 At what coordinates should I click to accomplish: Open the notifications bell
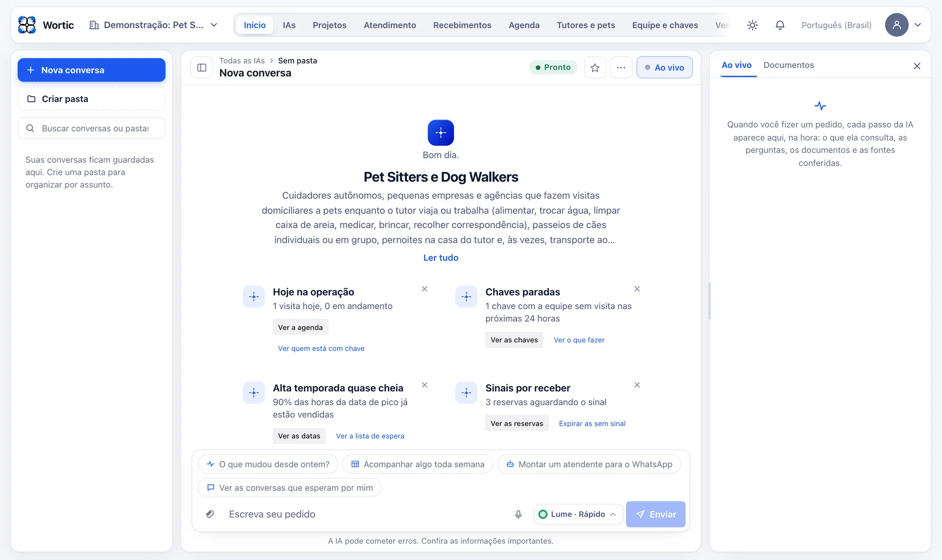780,25
